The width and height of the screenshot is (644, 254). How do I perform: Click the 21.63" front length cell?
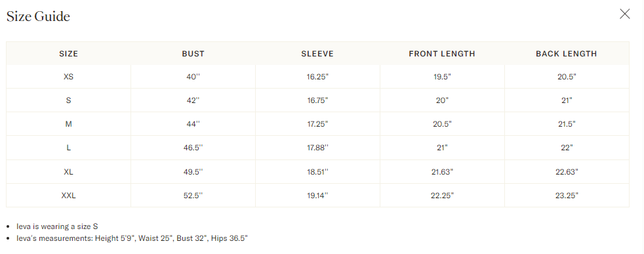coord(442,172)
